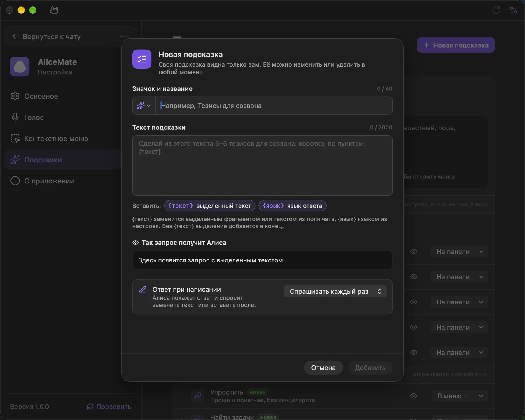Click Отмена to cancel the dialog
525x420 pixels.
click(x=323, y=367)
